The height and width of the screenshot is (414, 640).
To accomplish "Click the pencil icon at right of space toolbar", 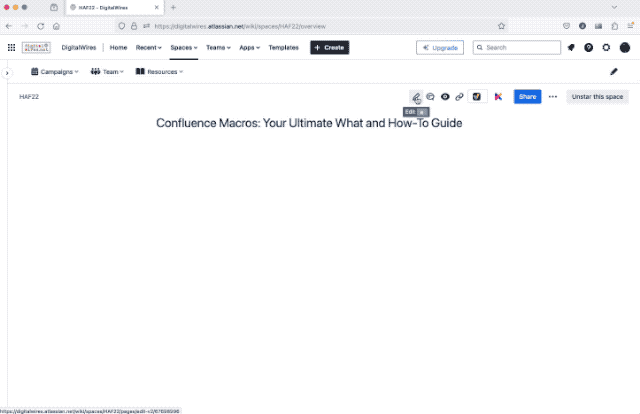I will point(613,72).
